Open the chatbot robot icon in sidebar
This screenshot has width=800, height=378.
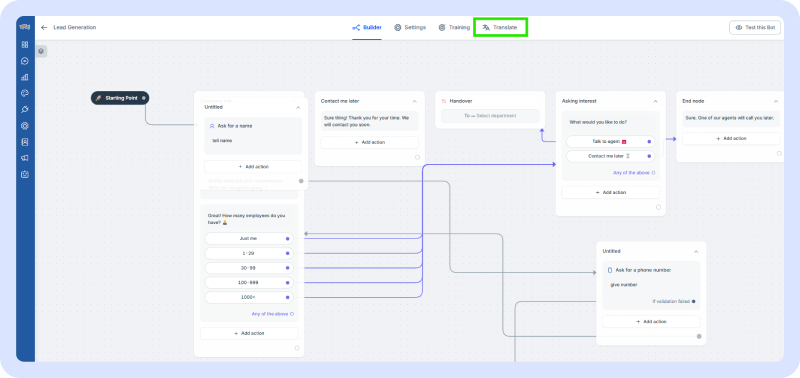point(24,174)
